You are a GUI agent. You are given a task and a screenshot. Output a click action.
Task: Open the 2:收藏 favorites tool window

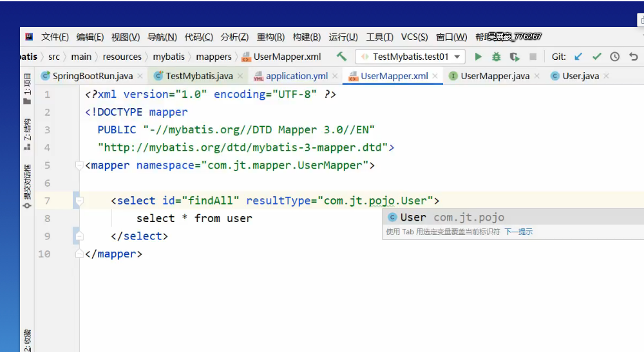[27, 340]
